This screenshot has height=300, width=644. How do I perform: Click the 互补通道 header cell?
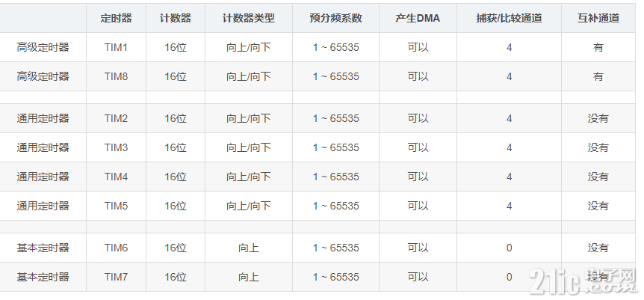pyautogui.click(x=598, y=18)
